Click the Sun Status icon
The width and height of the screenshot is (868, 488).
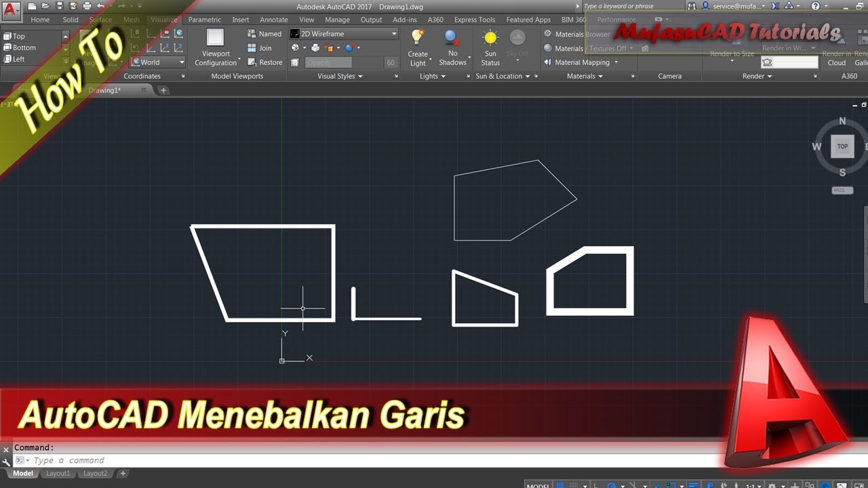(490, 37)
